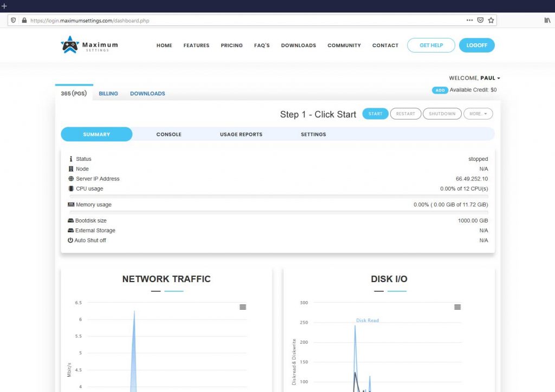The height and width of the screenshot is (392, 555).
Task: Expand the Welcome Paul user dropdown
Action: pos(474,78)
